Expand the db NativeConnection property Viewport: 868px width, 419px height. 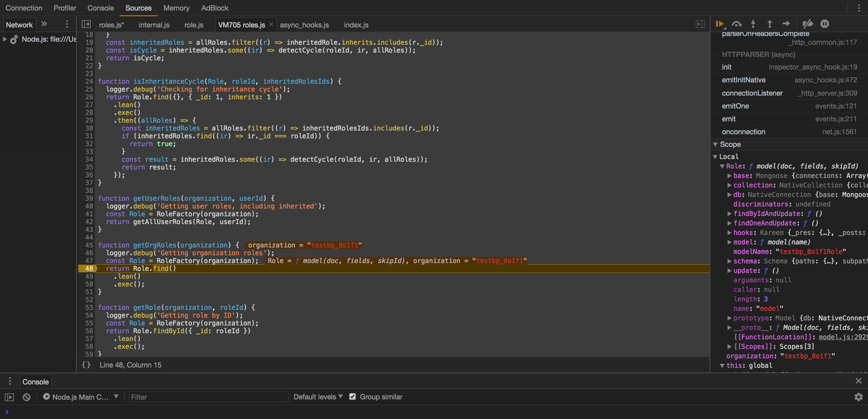(x=729, y=195)
